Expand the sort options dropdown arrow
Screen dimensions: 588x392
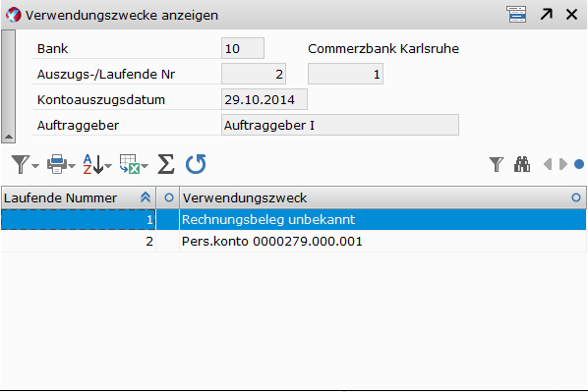pyautogui.click(x=108, y=166)
